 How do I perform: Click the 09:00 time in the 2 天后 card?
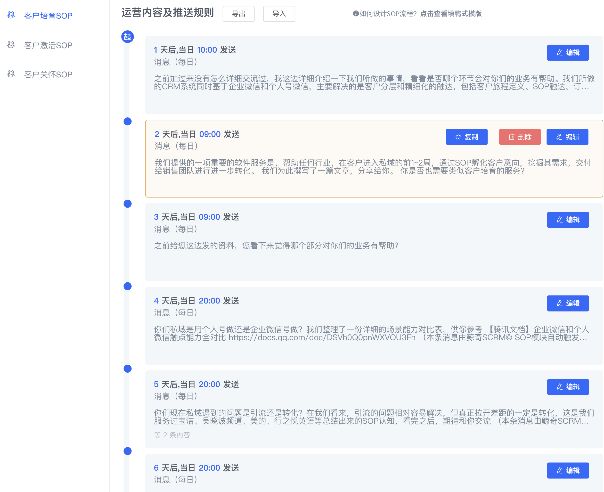tap(210, 134)
